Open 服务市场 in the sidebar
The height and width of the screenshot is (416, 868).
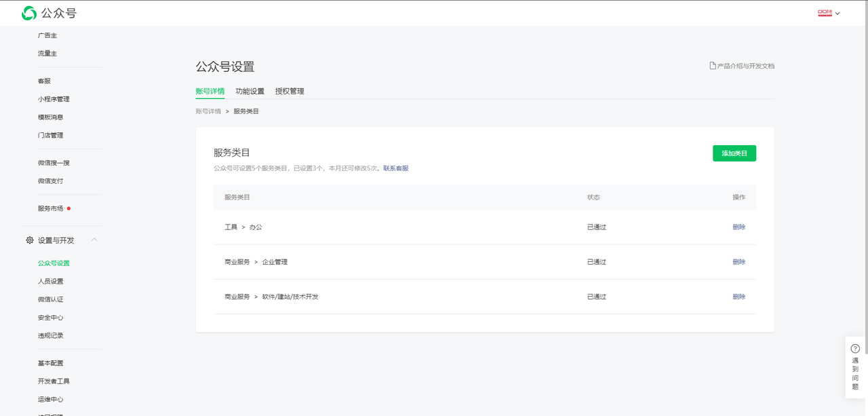coord(51,208)
